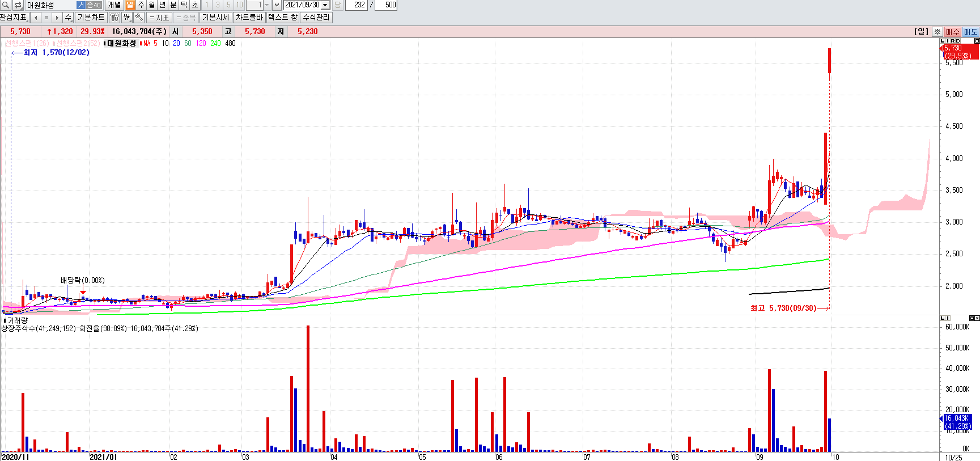This screenshot has height=461, width=980.
Task: Select the MA 480 legend entry
Action: [230, 43]
